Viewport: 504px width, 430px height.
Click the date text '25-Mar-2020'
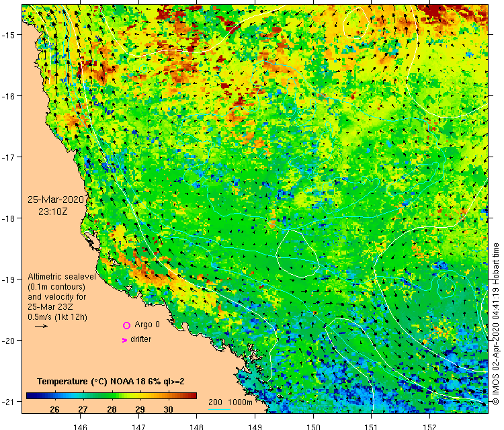click(x=56, y=200)
